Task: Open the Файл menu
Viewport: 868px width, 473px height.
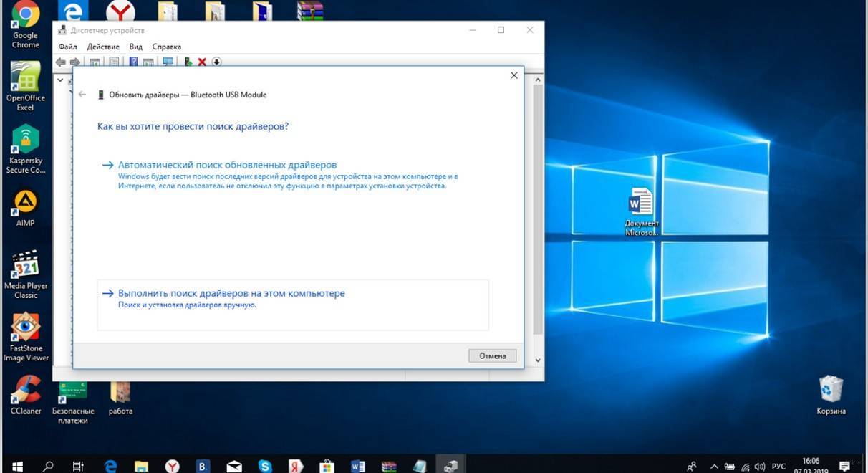Action: pos(67,47)
